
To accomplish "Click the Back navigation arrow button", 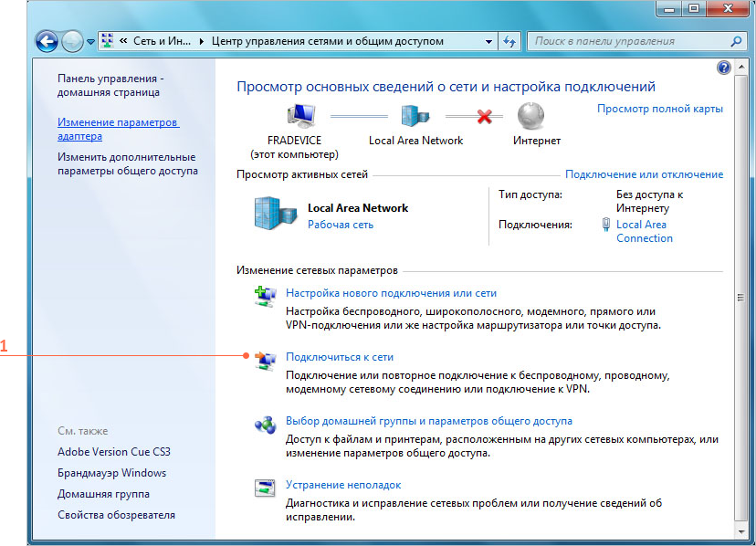I will pos(47,41).
